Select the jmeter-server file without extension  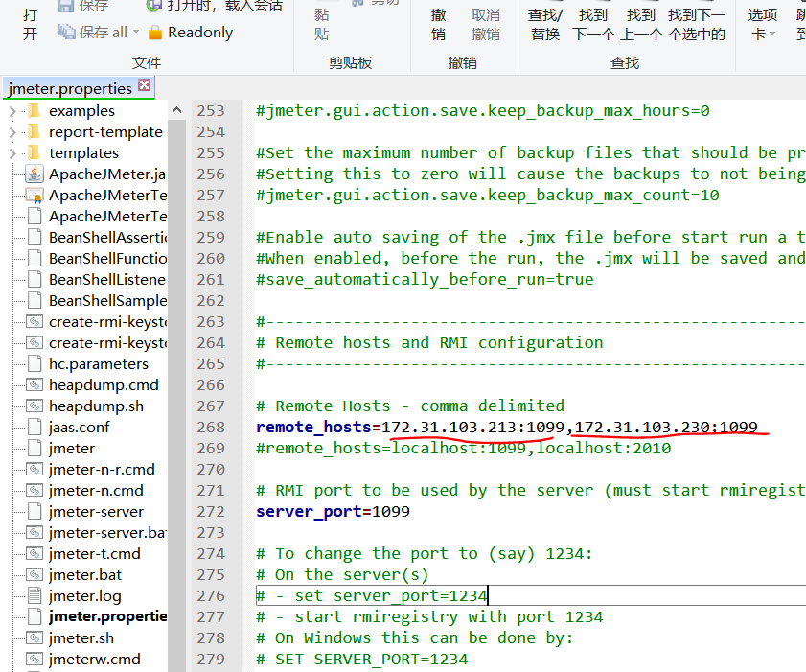(96, 512)
